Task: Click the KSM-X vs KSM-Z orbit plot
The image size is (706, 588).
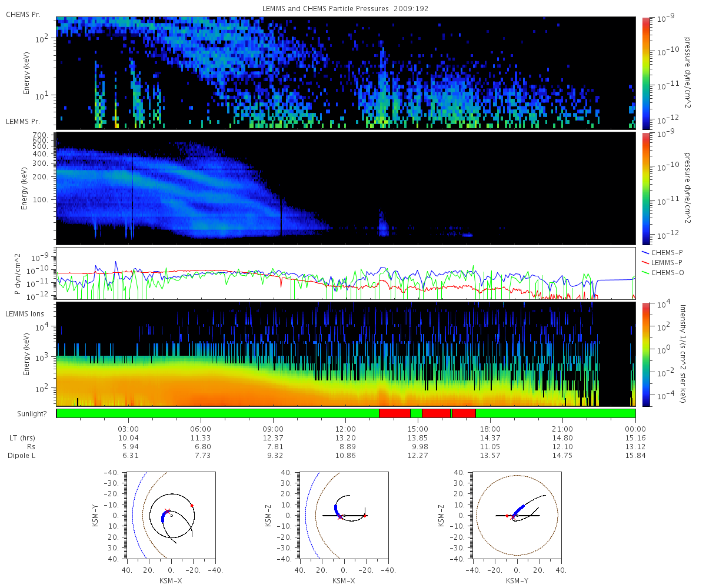Action: (x=344, y=516)
